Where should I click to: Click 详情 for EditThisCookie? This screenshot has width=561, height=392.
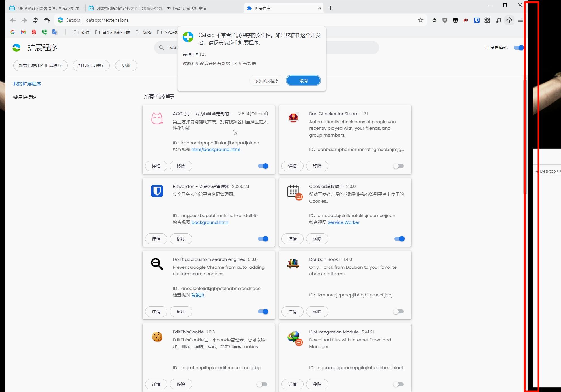pyautogui.click(x=156, y=384)
